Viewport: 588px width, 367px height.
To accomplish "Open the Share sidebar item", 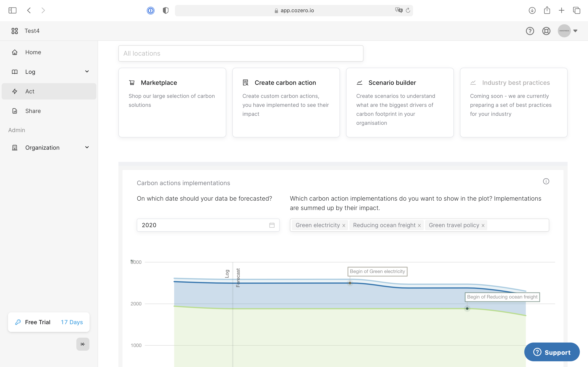I will click(33, 111).
